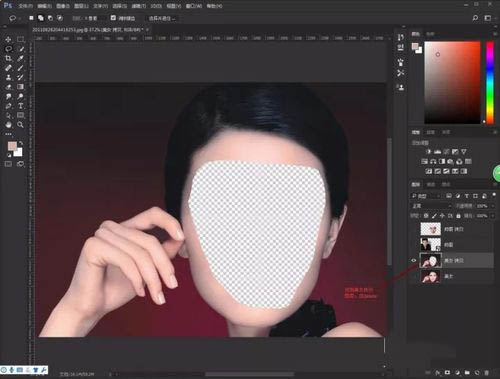Select the Pen tool
This screenshot has width=500, height=379.
[x=8, y=106]
